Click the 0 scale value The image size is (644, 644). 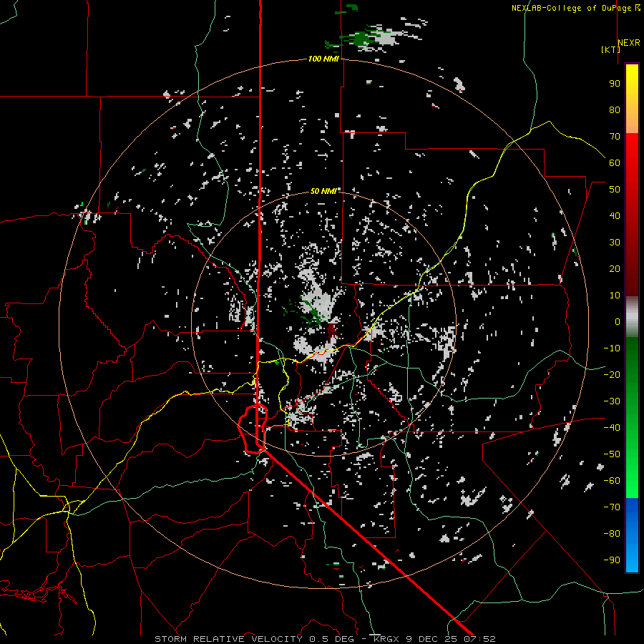pyautogui.click(x=618, y=322)
